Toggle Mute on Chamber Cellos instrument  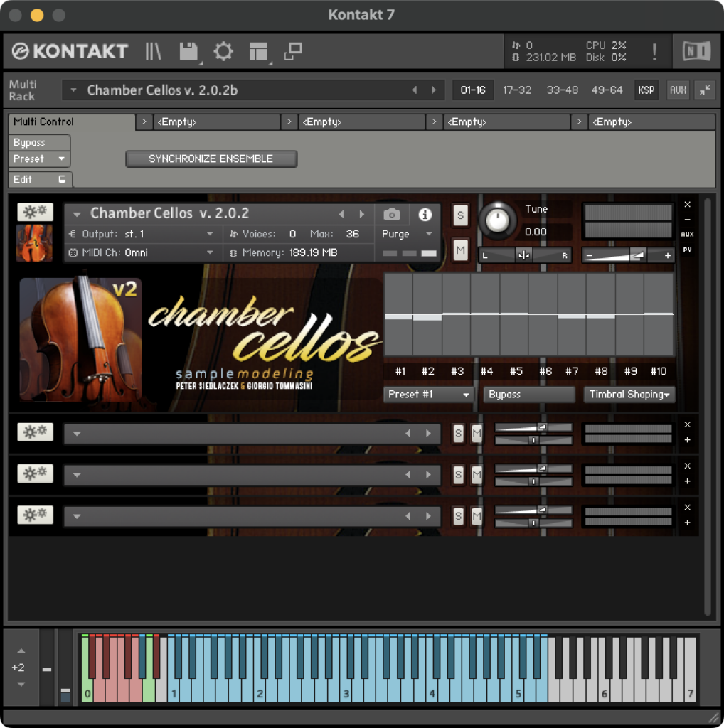pyautogui.click(x=459, y=251)
